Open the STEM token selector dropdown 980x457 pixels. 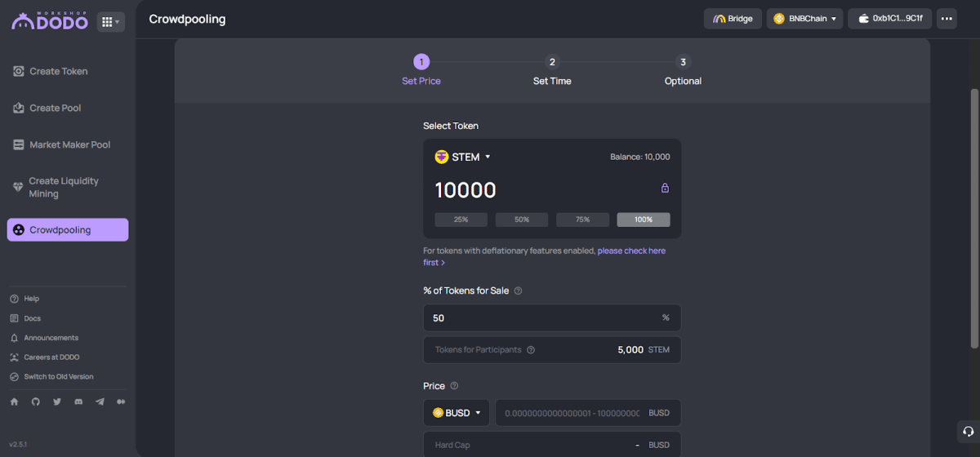(x=462, y=157)
